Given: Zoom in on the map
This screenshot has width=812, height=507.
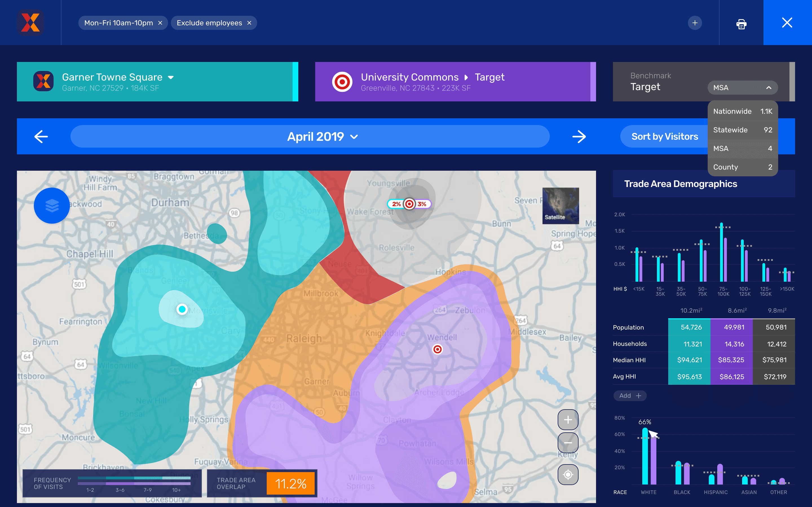Looking at the screenshot, I should pos(568,419).
